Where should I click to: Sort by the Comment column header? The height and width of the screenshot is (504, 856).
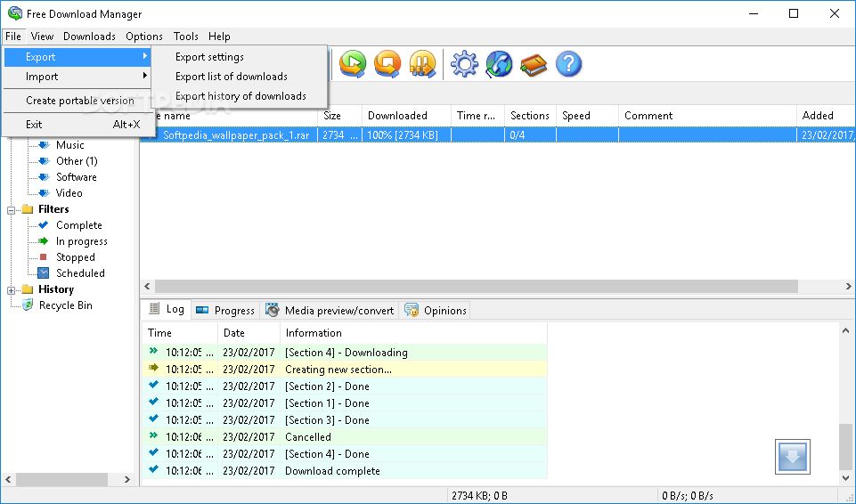[x=707, y=116]
